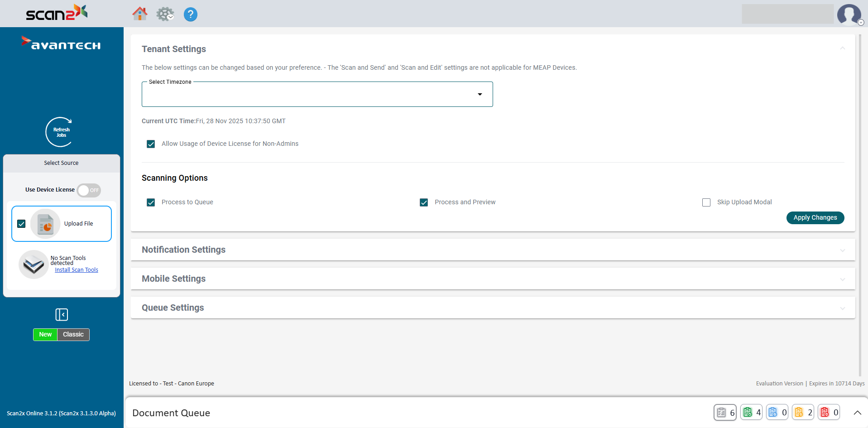This screenshot has height=428, width=868.
Task: Toggle the Use Device License switch
Action: (x=89, y=190)
